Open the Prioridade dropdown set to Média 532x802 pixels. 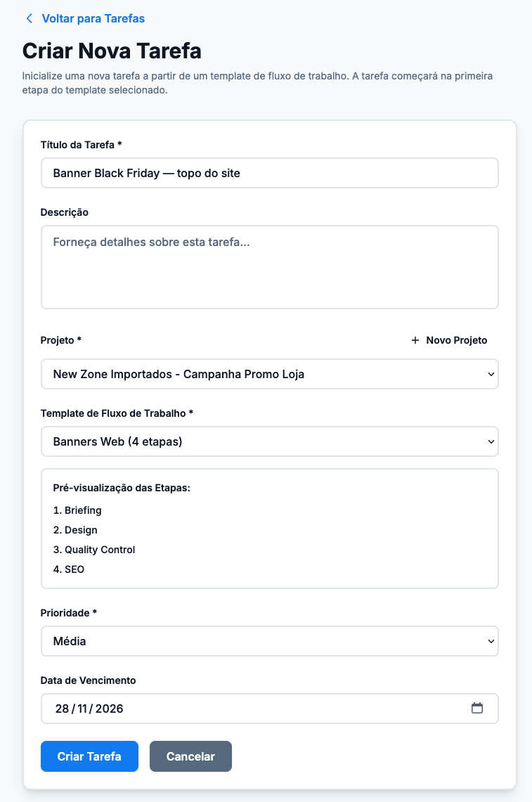click(x=270, y=641)
